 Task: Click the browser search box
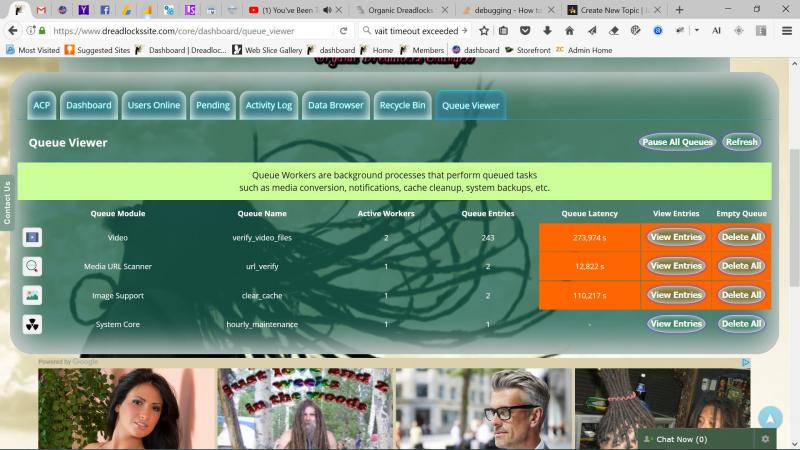point(414,31)
